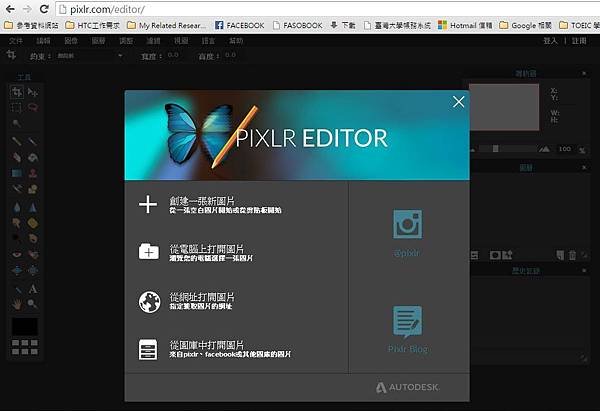Close the navigator panel
Viewport: 600px width, 411px height.
(584, 73)
